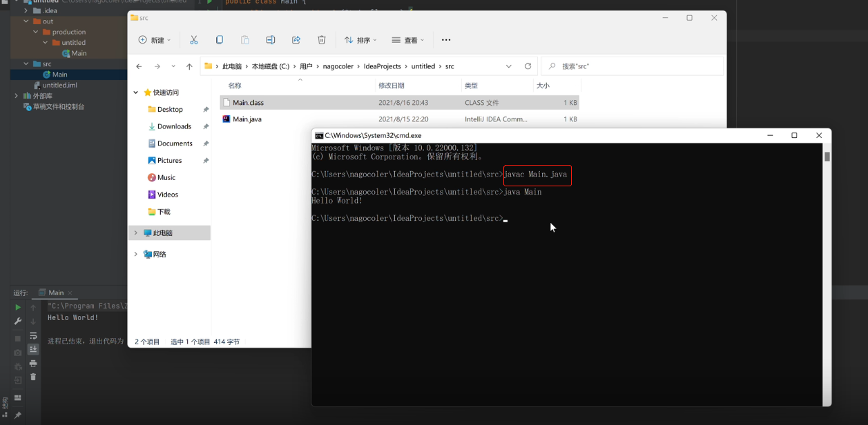Rerun Main with green run icon
Image resolution: width=868 pixels, height=425 pixels.
pos(18,308)
